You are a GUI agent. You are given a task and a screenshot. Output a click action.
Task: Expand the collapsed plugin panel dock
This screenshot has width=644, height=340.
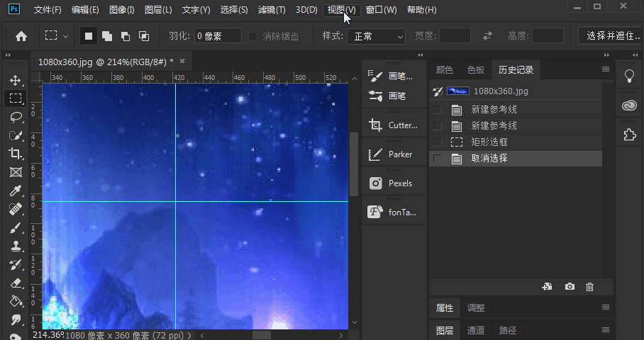coord(420,55)
